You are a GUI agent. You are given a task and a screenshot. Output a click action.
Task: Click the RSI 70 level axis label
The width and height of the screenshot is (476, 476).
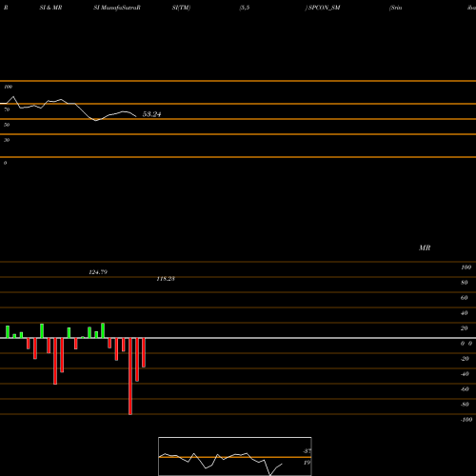(x=7, y=109)
